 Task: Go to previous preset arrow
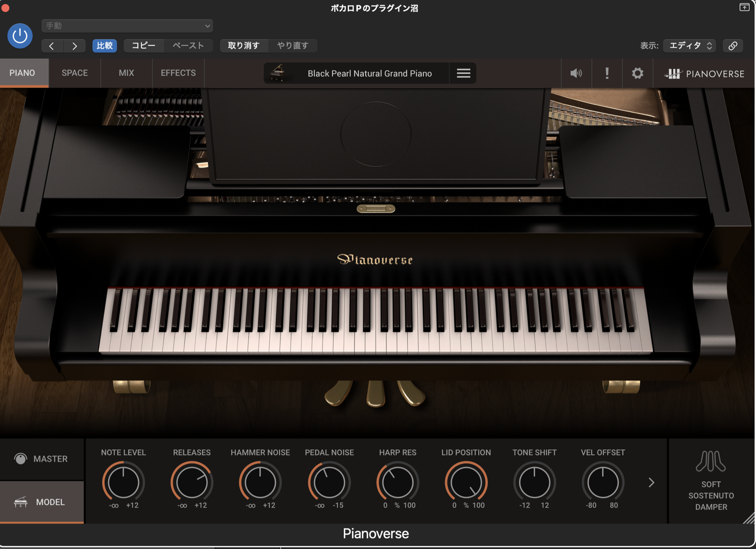point(52,46)
